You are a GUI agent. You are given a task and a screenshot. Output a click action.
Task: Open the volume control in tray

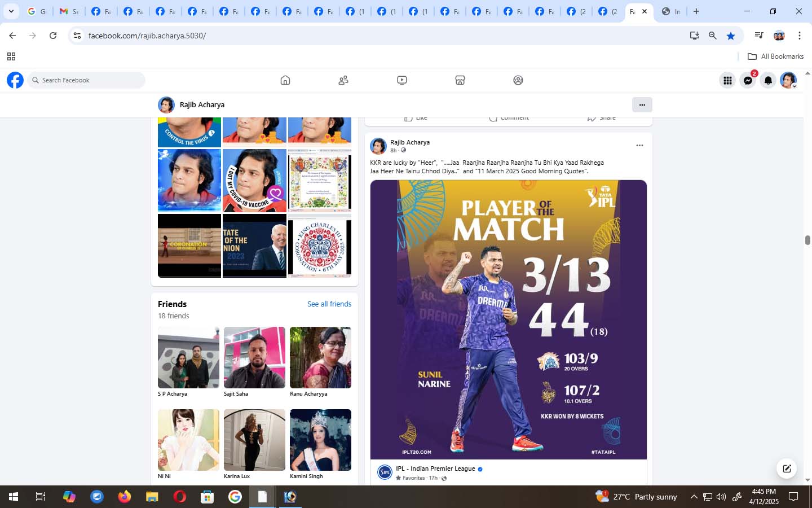[x=721, y=497]
